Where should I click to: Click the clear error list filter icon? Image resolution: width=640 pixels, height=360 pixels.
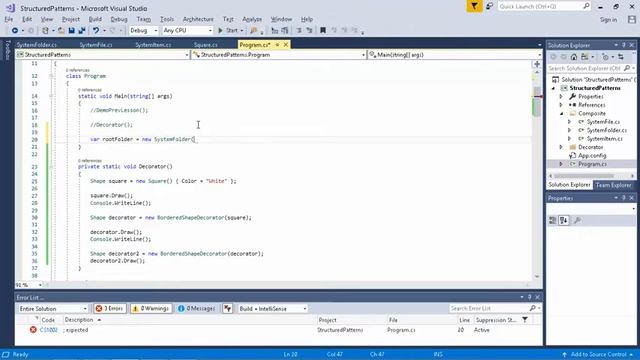(x=227, y=309)
